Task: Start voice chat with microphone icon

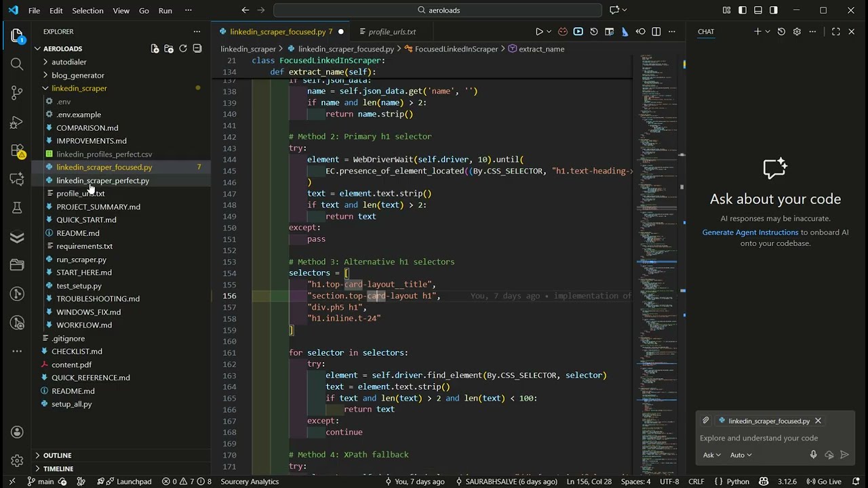Action: click(813, 455)
